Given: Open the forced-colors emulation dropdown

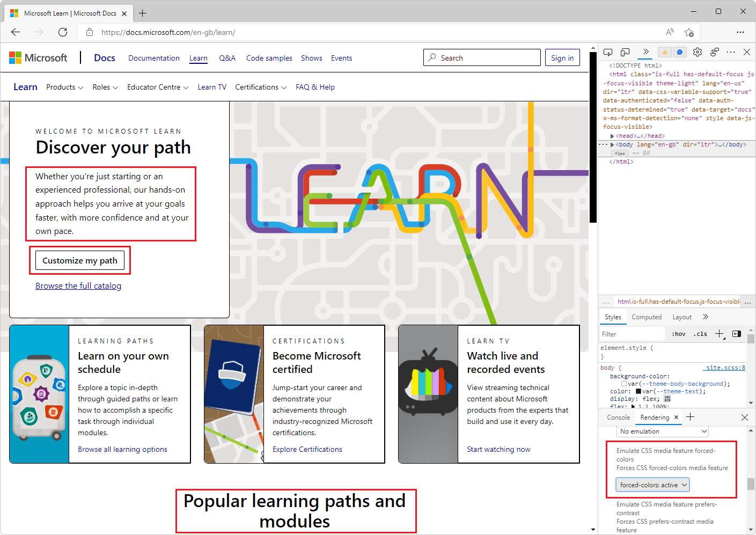Looking at the screenshot, I should click(x=652, y=485).
